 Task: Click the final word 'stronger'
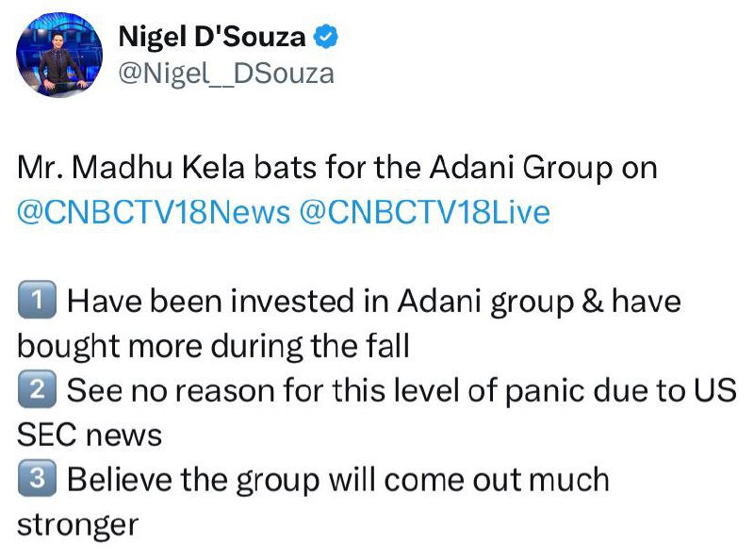[78, 525]
